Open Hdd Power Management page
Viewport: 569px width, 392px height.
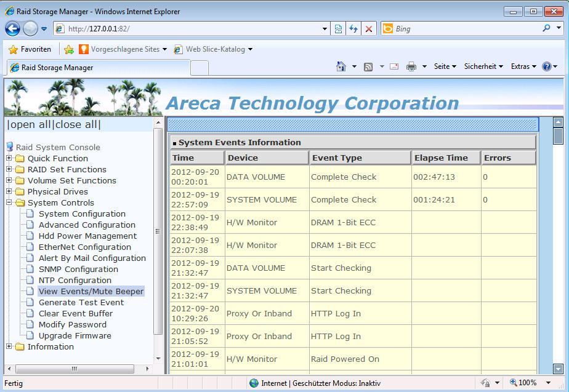pos(88,236)
